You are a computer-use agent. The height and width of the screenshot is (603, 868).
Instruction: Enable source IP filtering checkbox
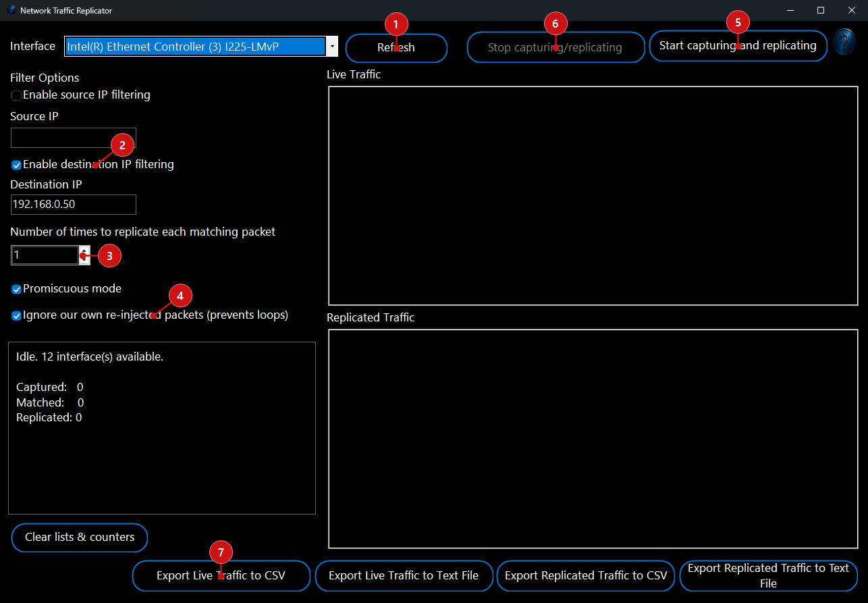(x=16, y=95)
